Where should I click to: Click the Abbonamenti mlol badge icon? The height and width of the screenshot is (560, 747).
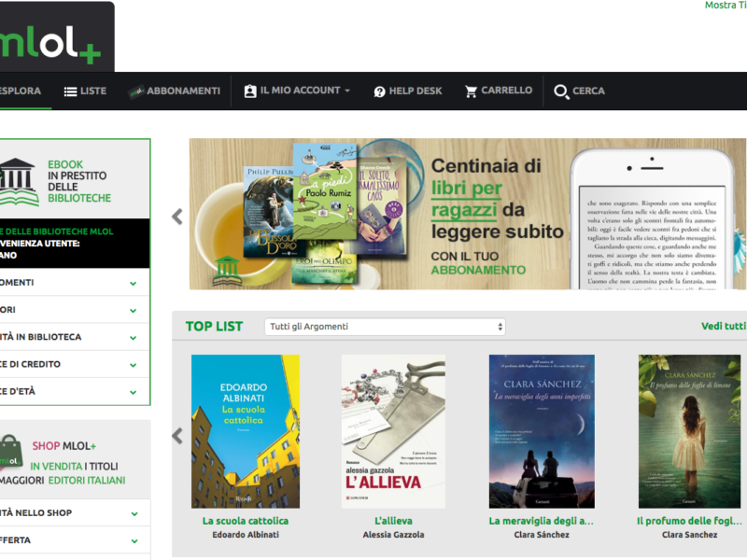[136, 91]
